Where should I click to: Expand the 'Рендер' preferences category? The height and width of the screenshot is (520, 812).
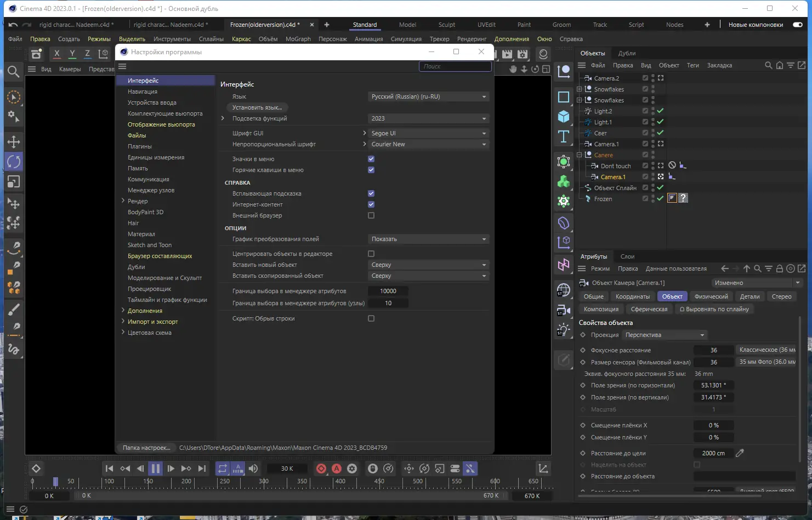(x=123, y=201)
